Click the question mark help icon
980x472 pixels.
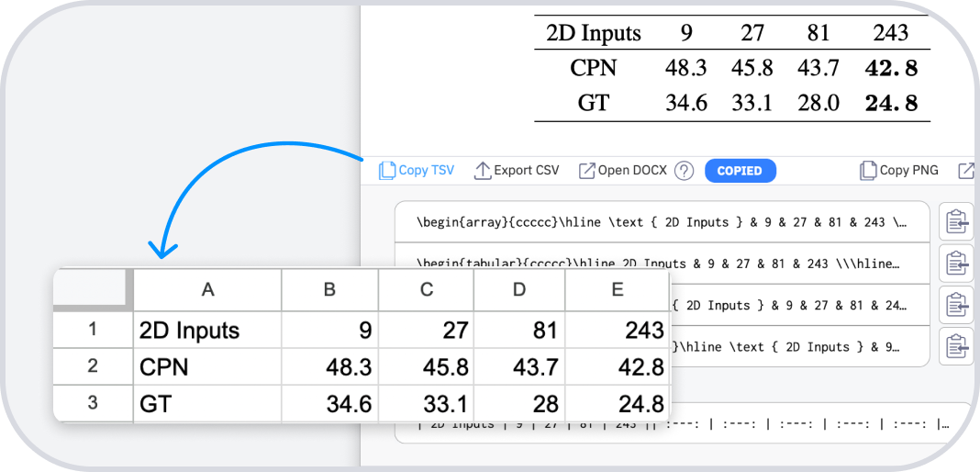(x=685, y=171)
